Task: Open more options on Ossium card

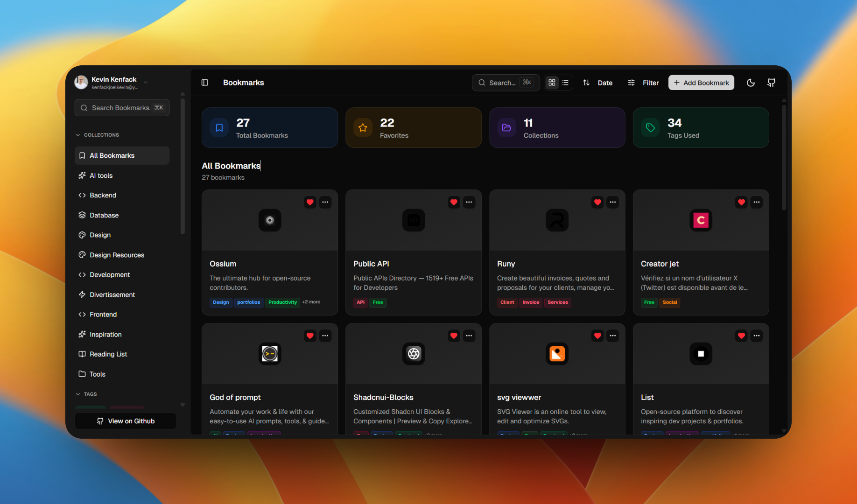Action: point(325,202)
